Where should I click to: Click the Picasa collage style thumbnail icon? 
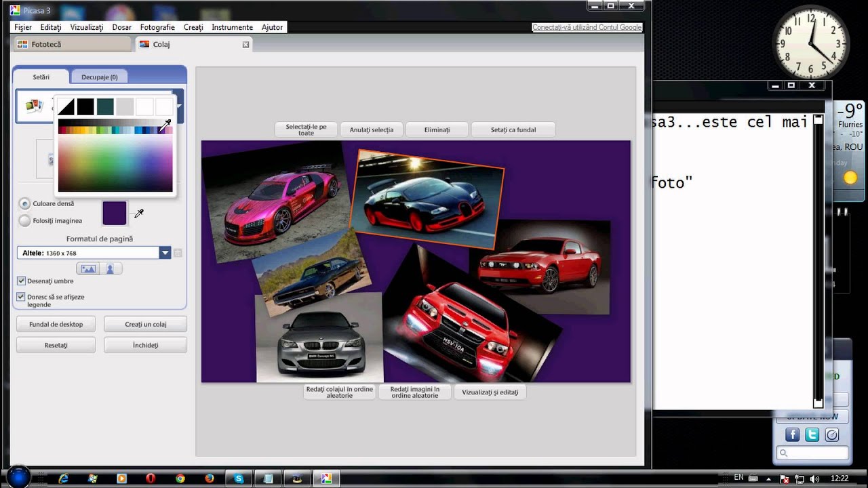click(34, 105)
